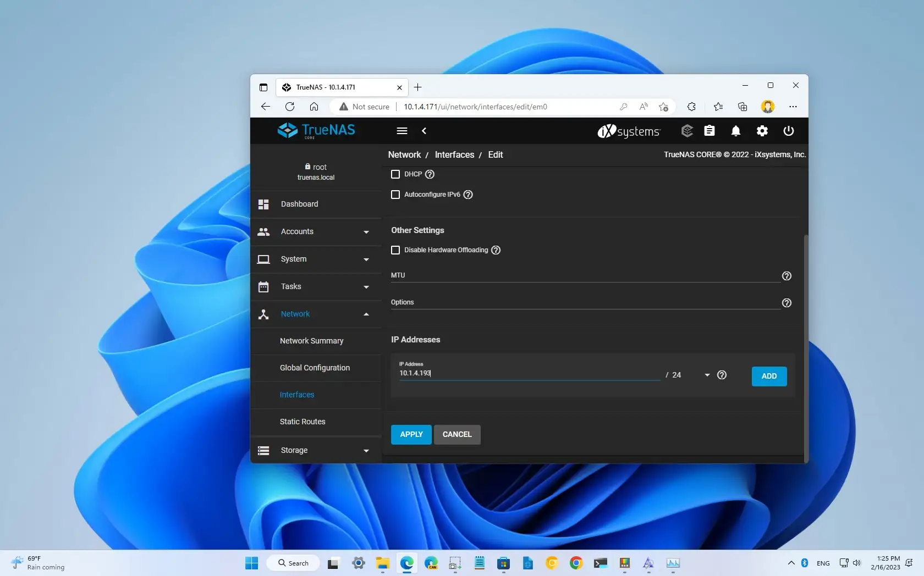Open the weather widget
Image resolution: width=924 pixels, height=576 pixels.
click(x=38, y=563)
